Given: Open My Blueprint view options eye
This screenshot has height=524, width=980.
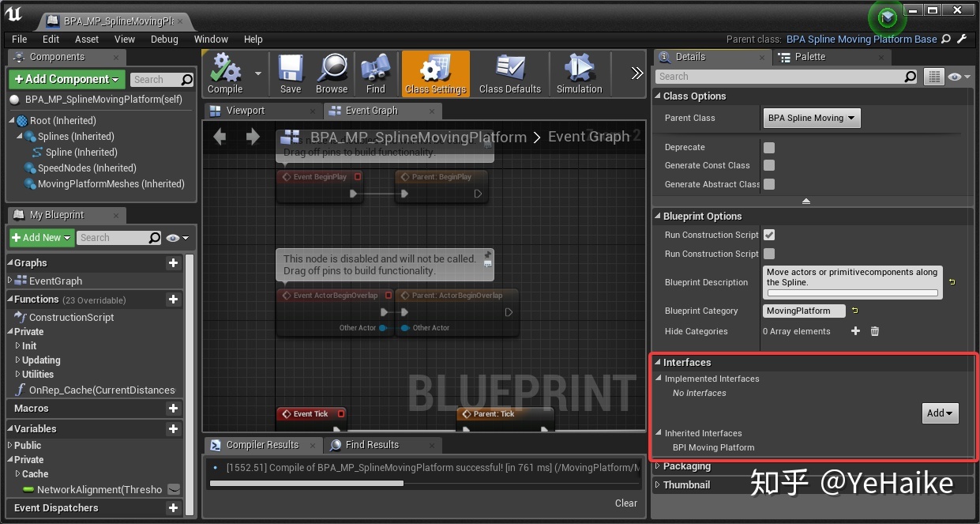Looking at the screenshot, I should pos(178,238).
